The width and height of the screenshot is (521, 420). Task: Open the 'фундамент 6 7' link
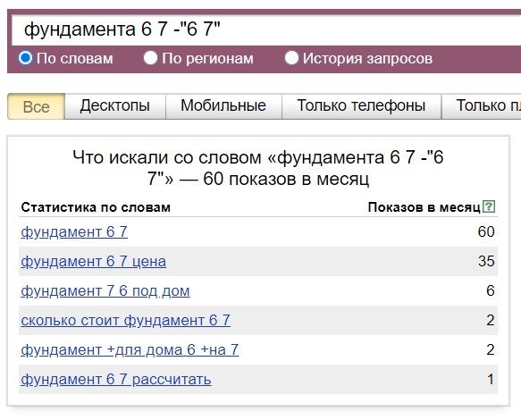pos(74,231)
